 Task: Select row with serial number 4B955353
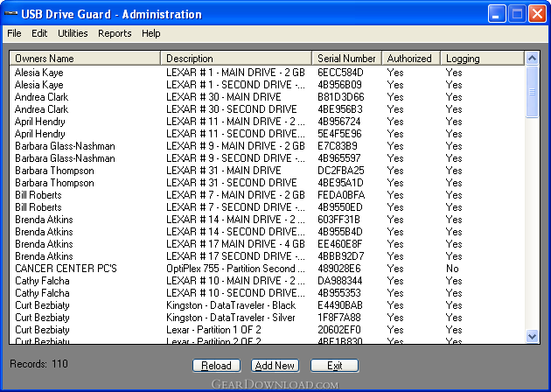pos(267,293)
